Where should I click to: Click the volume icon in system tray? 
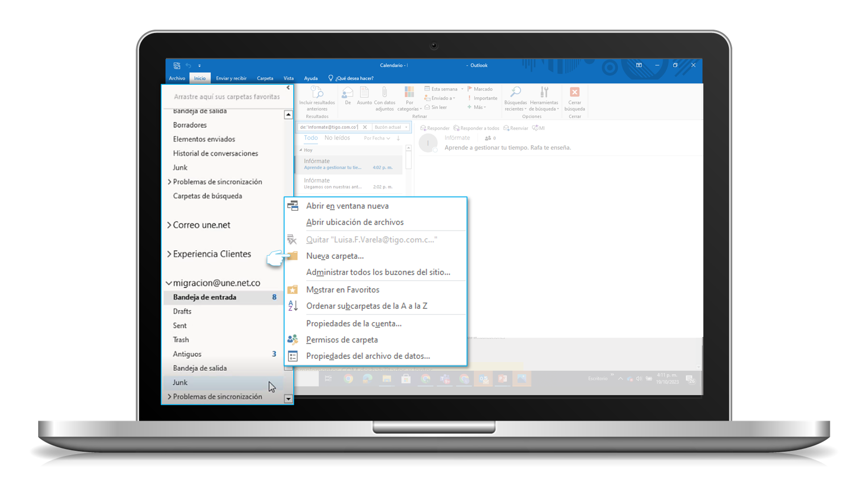pyautogui.click(x=639, y=379)
